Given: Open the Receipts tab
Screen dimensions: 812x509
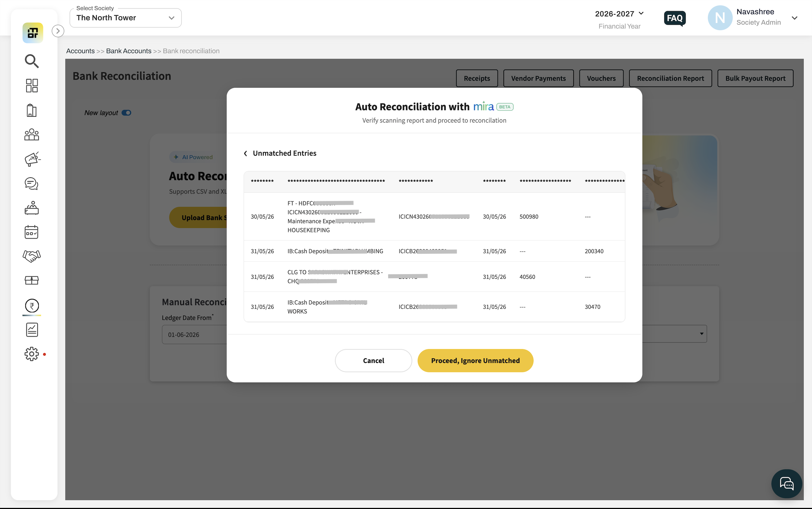Looking at the screenshot, I should (477, 78).
